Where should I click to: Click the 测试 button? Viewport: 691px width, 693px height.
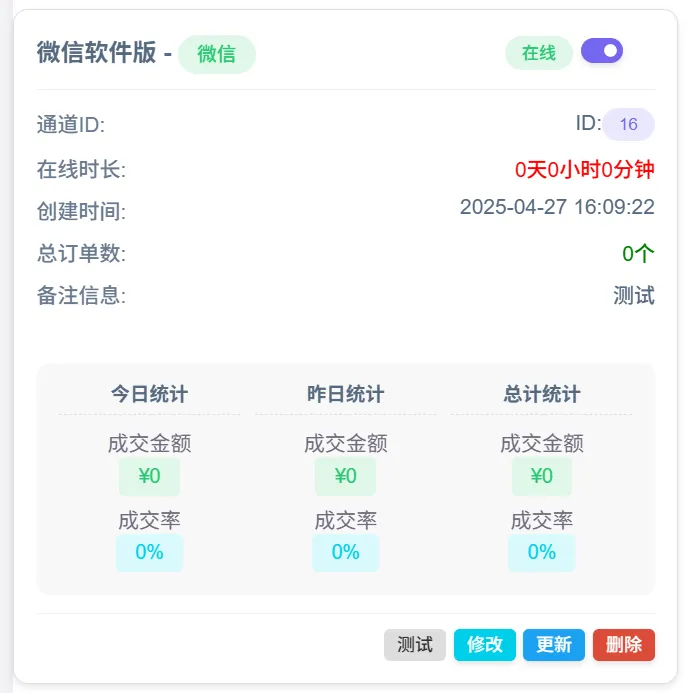(414, 645)
